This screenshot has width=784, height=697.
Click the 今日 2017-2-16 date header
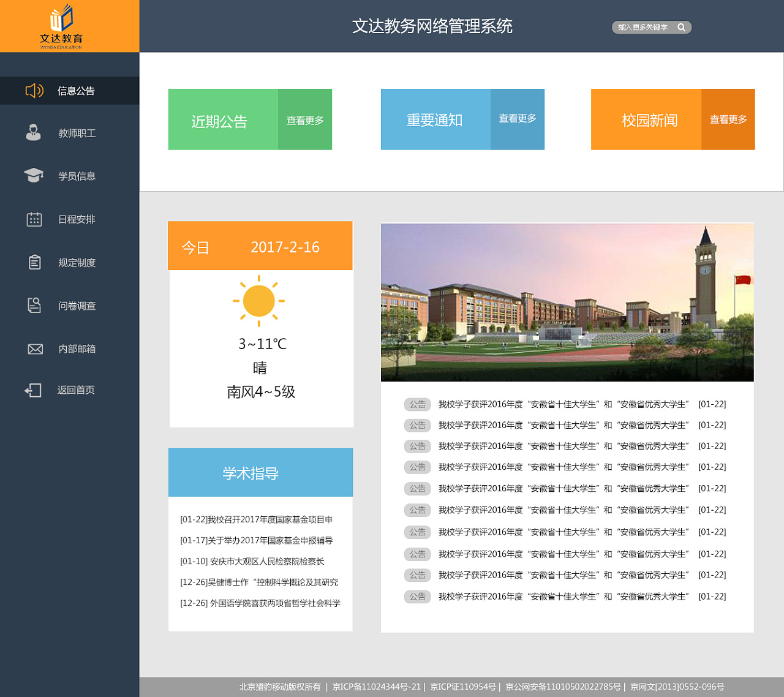tap(260, 246)
